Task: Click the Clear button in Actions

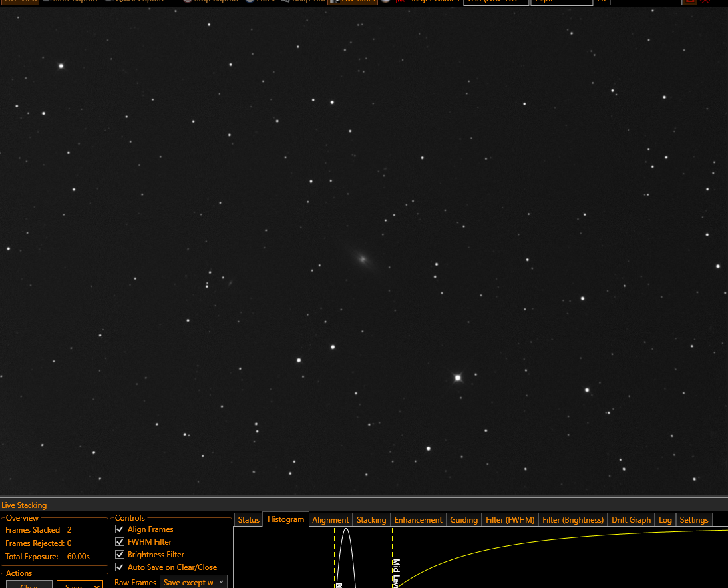Action: (29, 585)
